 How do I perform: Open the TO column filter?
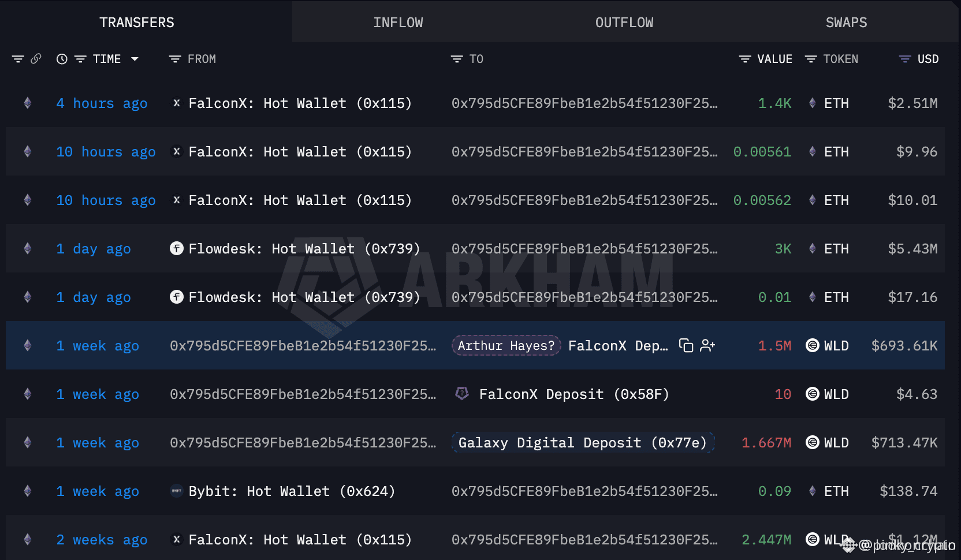(456, 59)
